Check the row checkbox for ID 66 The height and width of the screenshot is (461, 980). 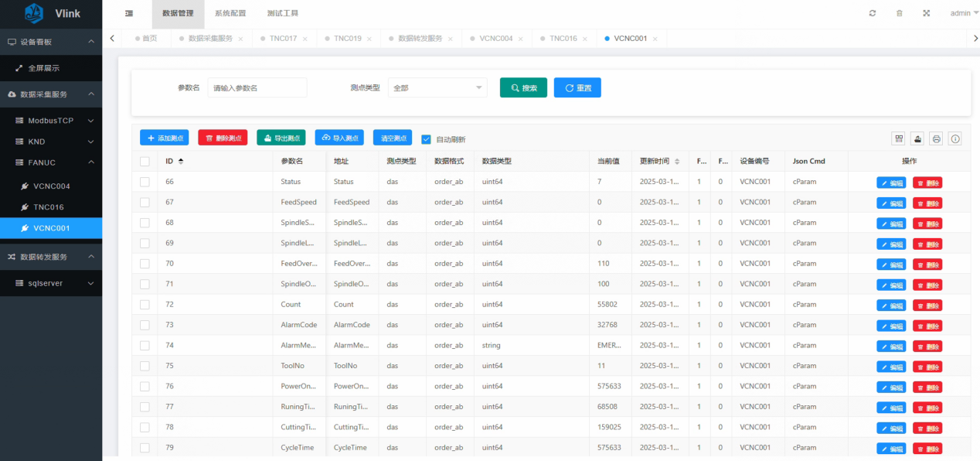[x=145, y=182]
